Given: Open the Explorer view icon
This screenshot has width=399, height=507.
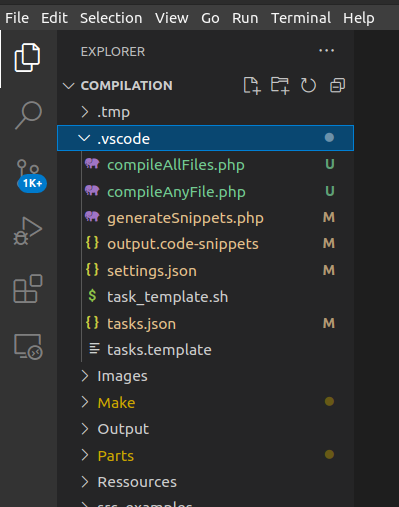Looking at the screenshot, I should [27, 57].
